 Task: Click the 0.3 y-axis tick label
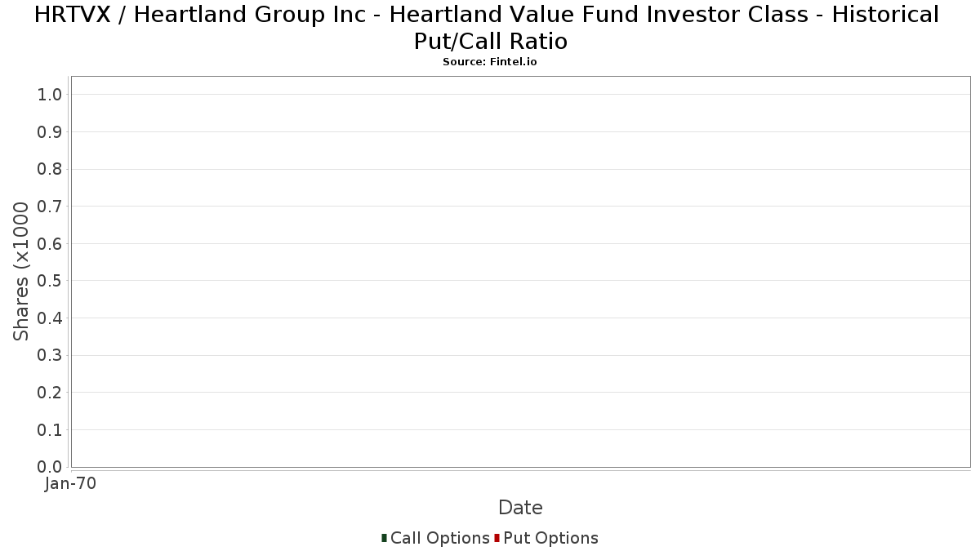[50, 356]
